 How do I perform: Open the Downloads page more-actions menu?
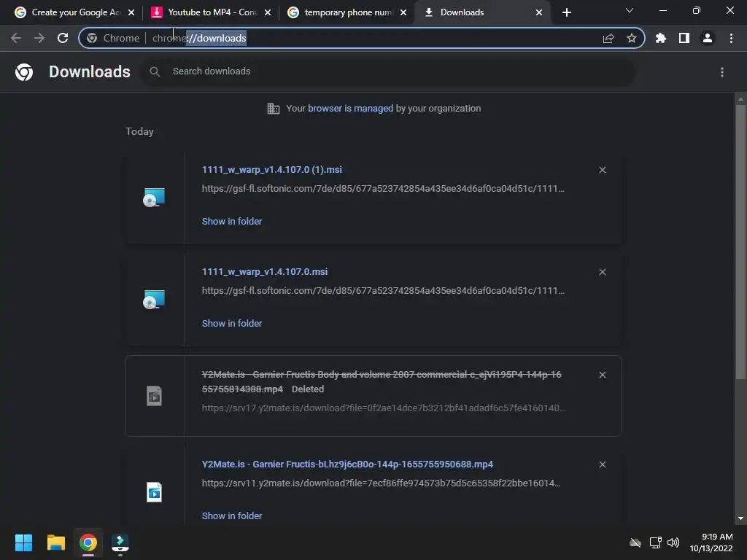(722, 72)
